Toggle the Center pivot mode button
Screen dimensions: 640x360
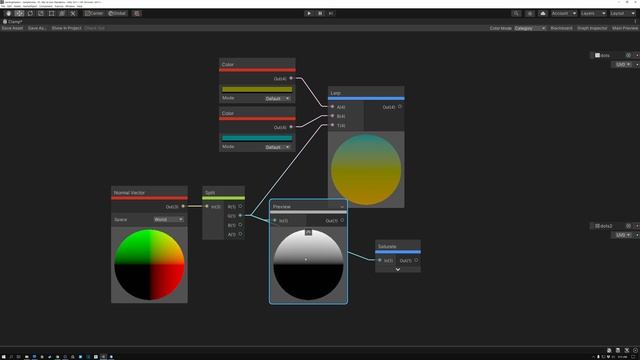(x=94, y=13)
